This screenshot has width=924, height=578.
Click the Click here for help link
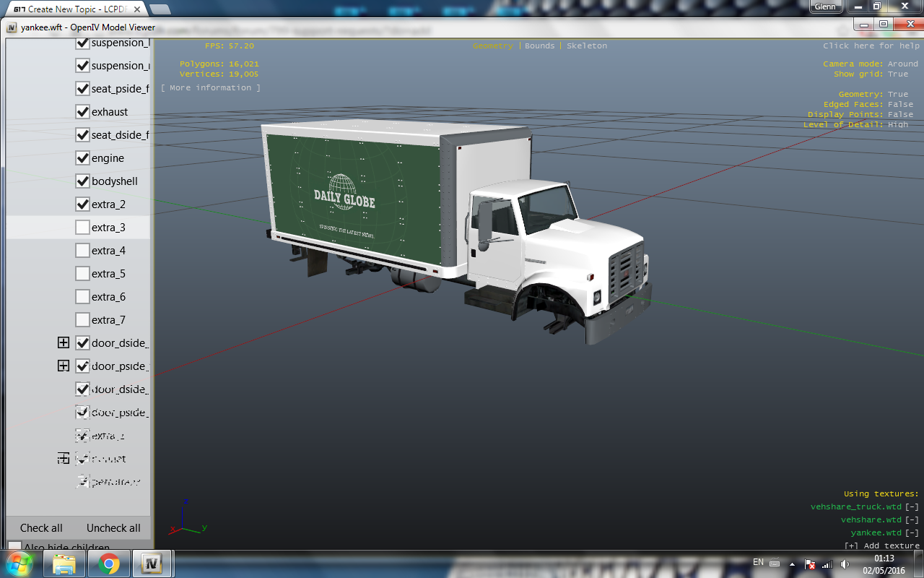pos(871,46)
